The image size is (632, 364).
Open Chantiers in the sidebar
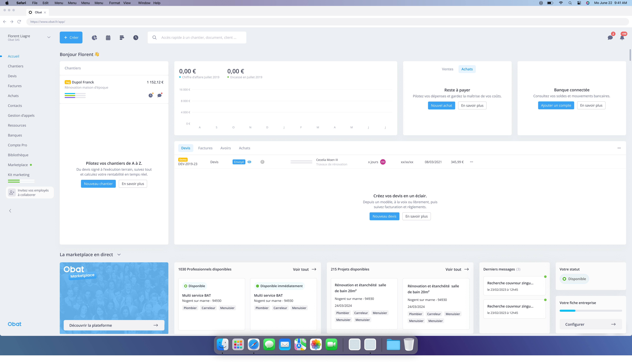pyautogui.click(x=16, y=66)
